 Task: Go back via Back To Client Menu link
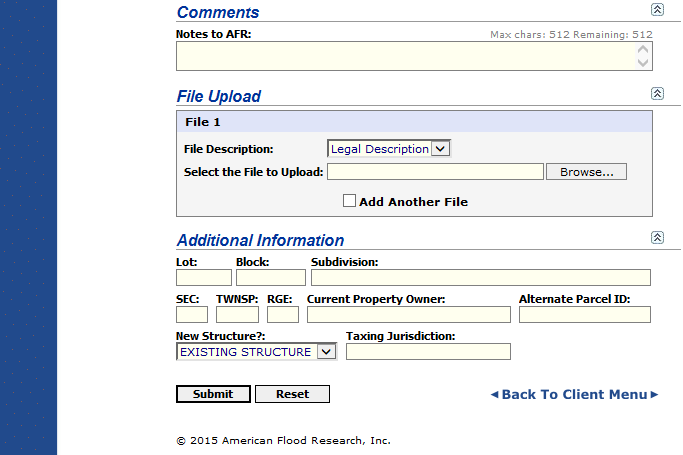(x=574, y=394)
